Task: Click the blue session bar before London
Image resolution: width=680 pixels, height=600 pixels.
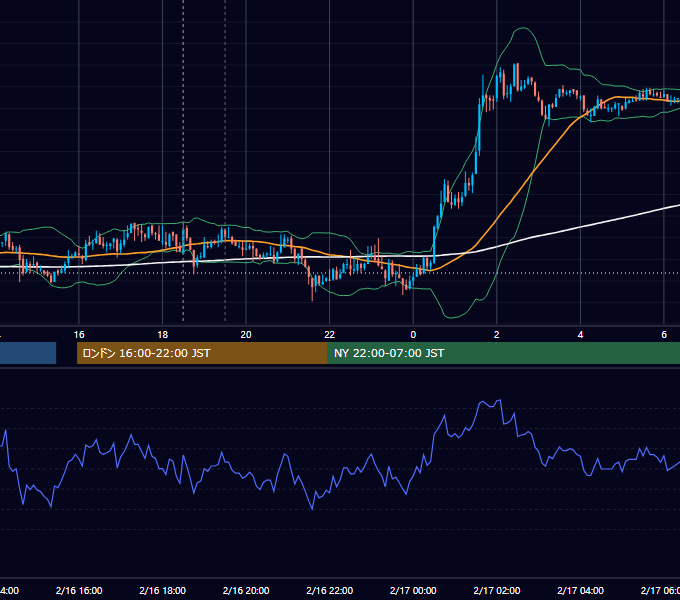Action: point(28,353)
